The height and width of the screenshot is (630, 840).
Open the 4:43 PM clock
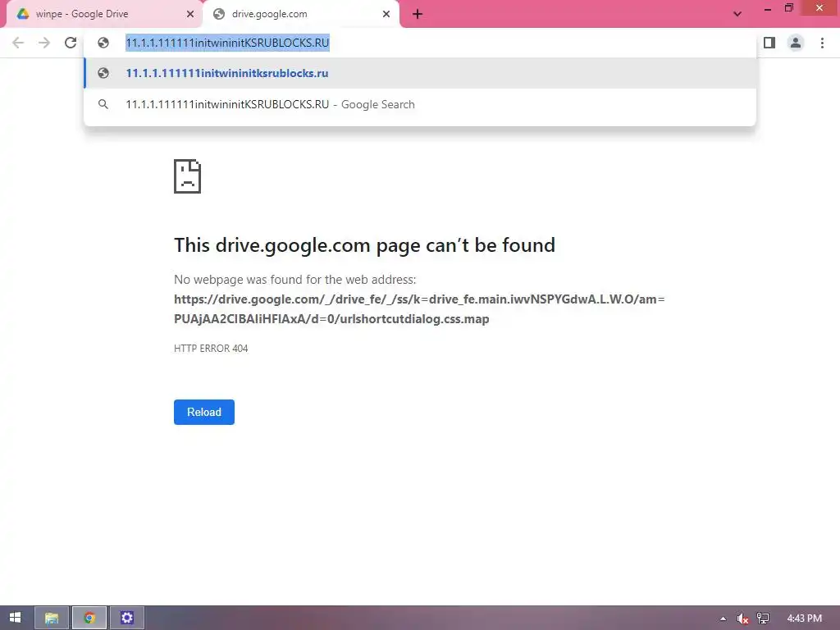(804, 619)
